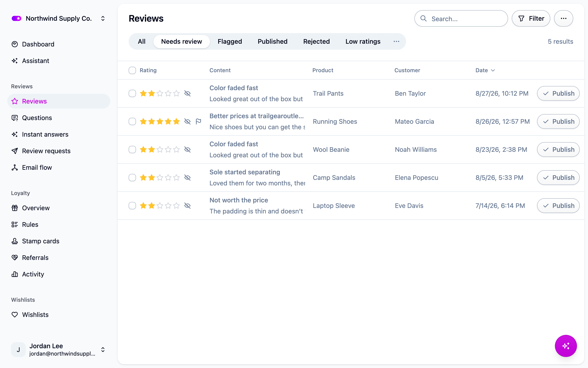The height and width of the screenshot is (368, 588).
Task: Switch to the Published tab
Action: pyautogui.click(x=273, y=41)
